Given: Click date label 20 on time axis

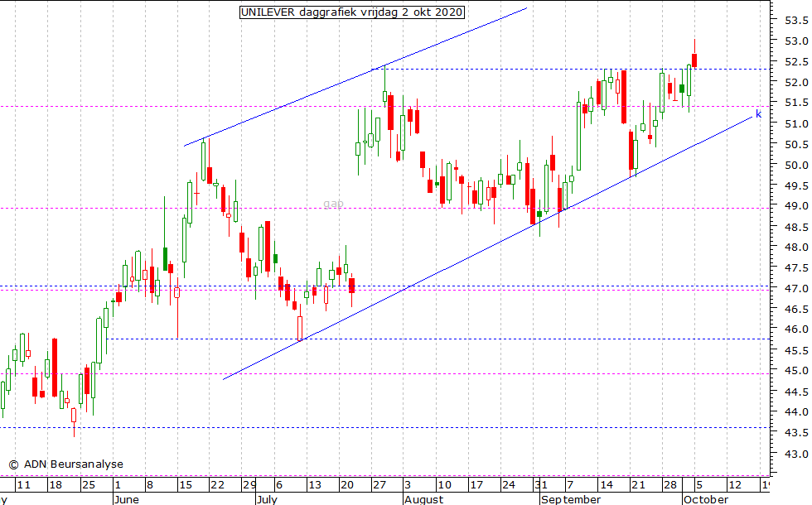Looking at the screenshot, I should tap(347, 485).
